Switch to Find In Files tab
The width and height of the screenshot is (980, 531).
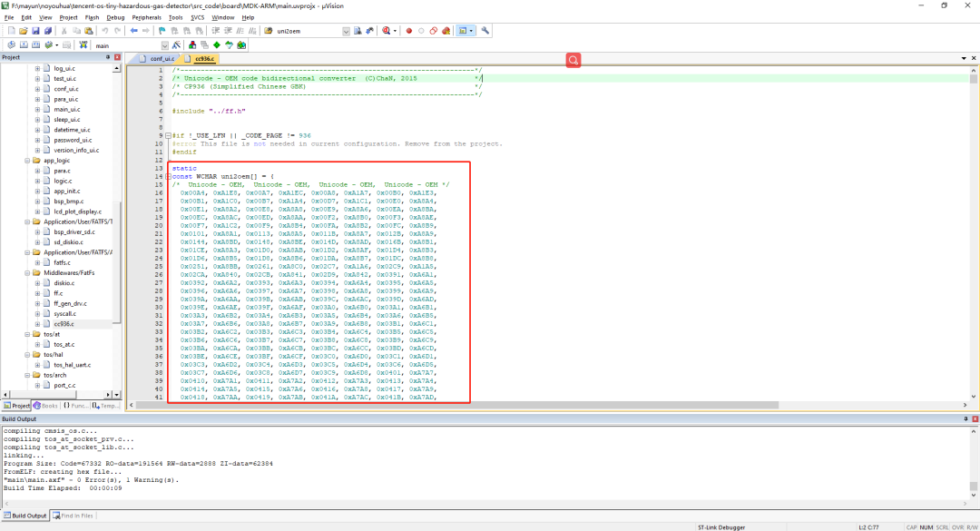click(x=73, y=516)
